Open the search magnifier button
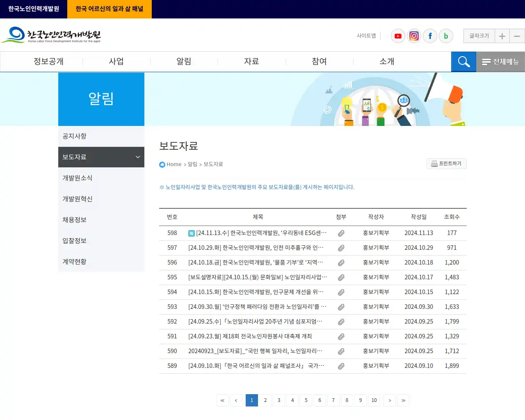This screenshot has height=420, width=525. [463, 62]
